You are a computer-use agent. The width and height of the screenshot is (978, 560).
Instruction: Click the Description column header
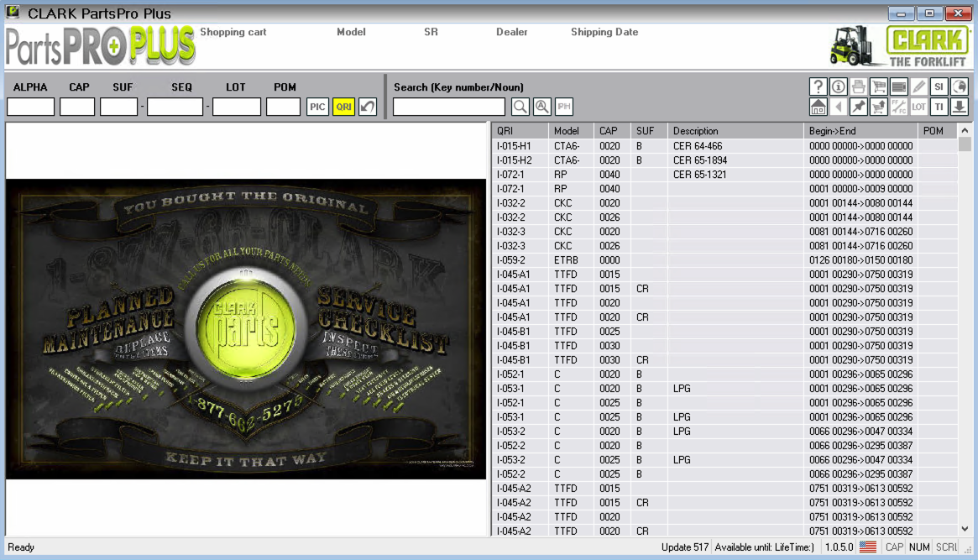click(x=736, y=131)
